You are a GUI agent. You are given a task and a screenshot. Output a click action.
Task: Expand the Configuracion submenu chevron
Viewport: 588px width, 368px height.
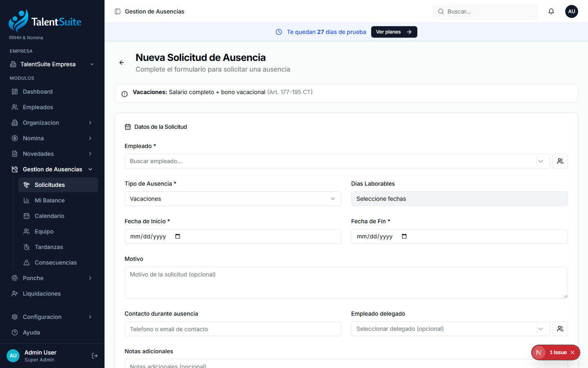click(x=90, y=317)
